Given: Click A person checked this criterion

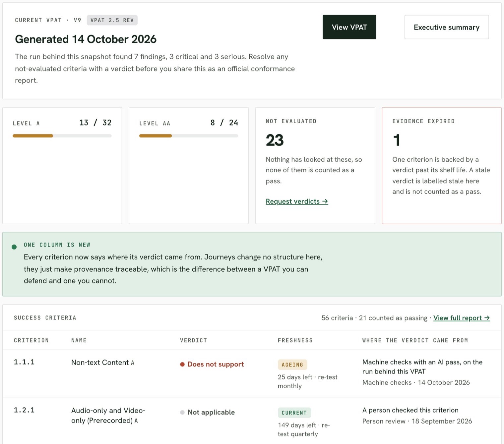Looking at the screenshot, I should click(x=410, y=410).
